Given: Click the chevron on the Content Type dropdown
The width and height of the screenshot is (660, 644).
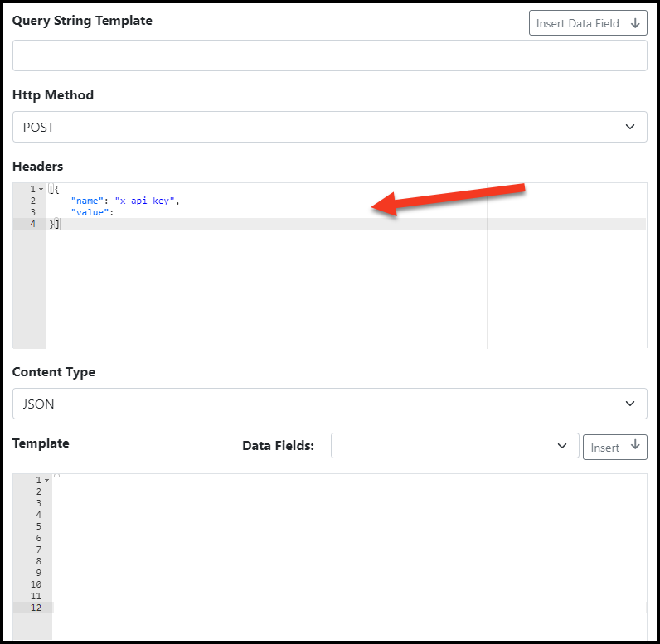Looking at the screenshot, I should (629, 404).
